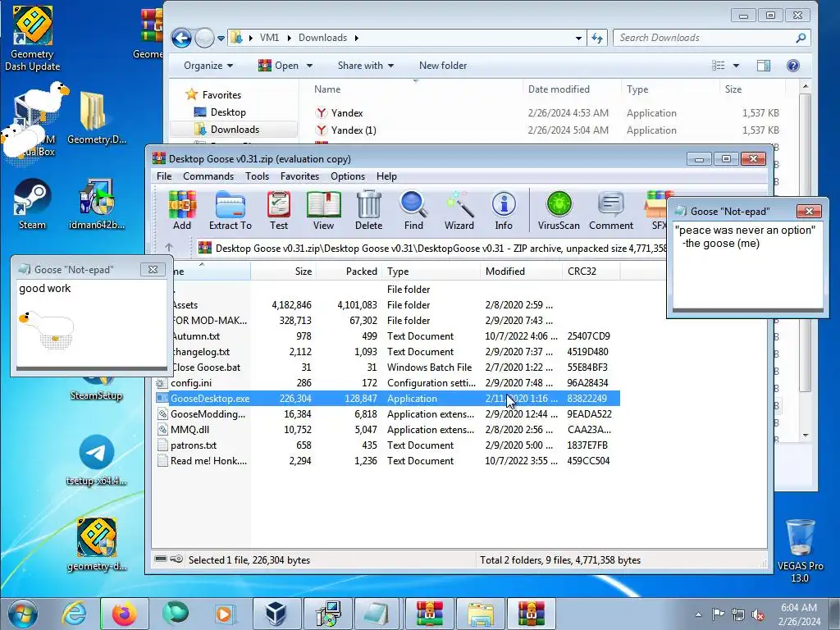Click the Add icon in WinRAR toolbar
Image resolution: width=840 pixels, height=630 pixels.
pos(182,211)
